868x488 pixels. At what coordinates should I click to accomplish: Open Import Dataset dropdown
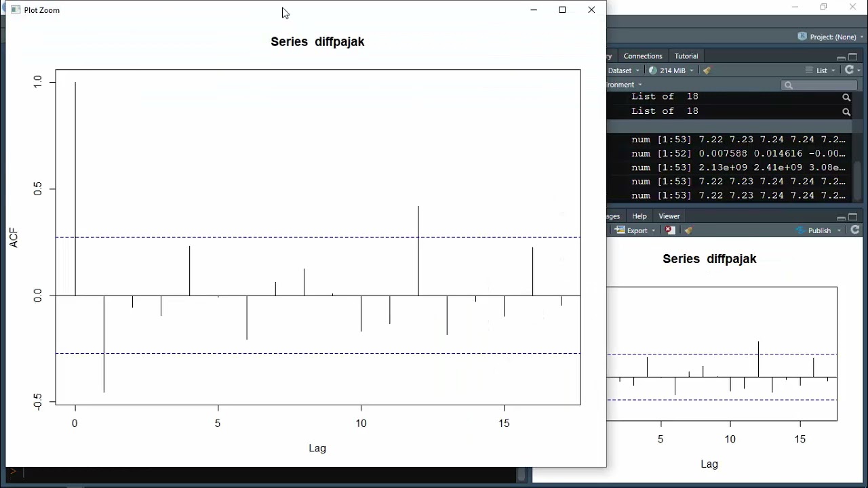(623, 70)
